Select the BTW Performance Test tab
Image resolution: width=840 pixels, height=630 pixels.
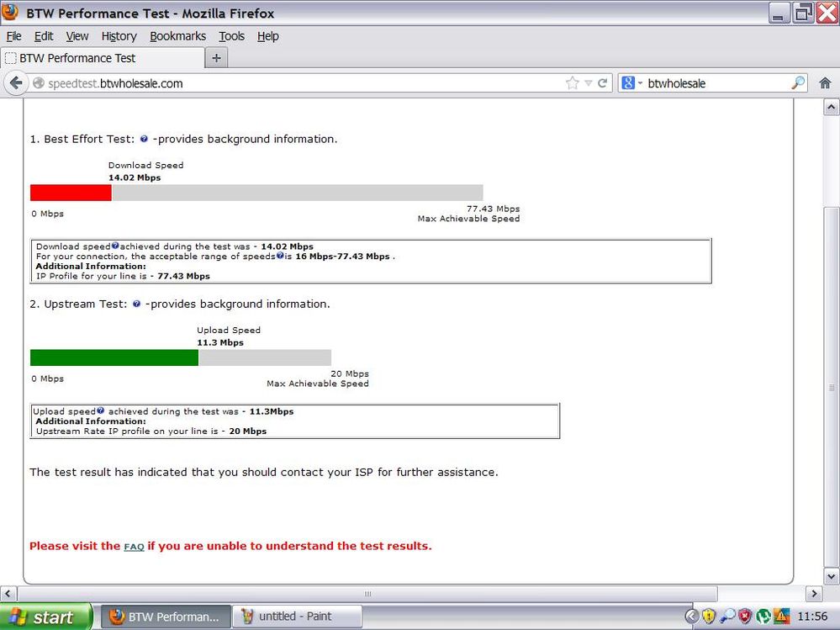103,58
